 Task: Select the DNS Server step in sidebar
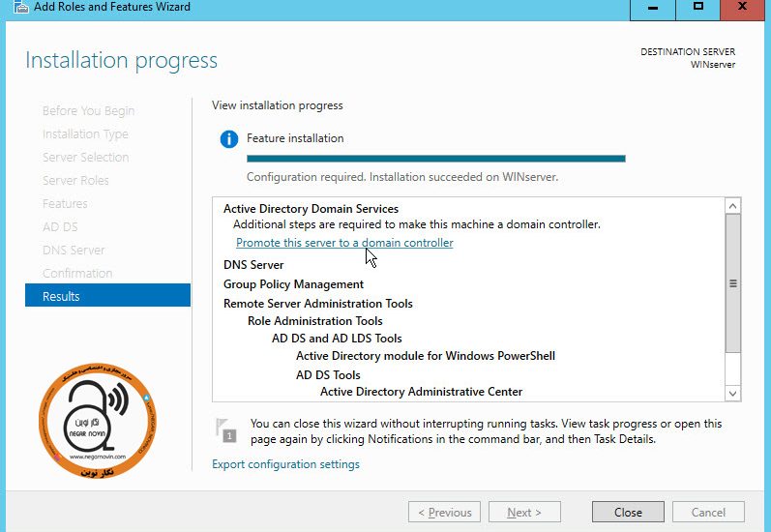click(x=74, y=250)
